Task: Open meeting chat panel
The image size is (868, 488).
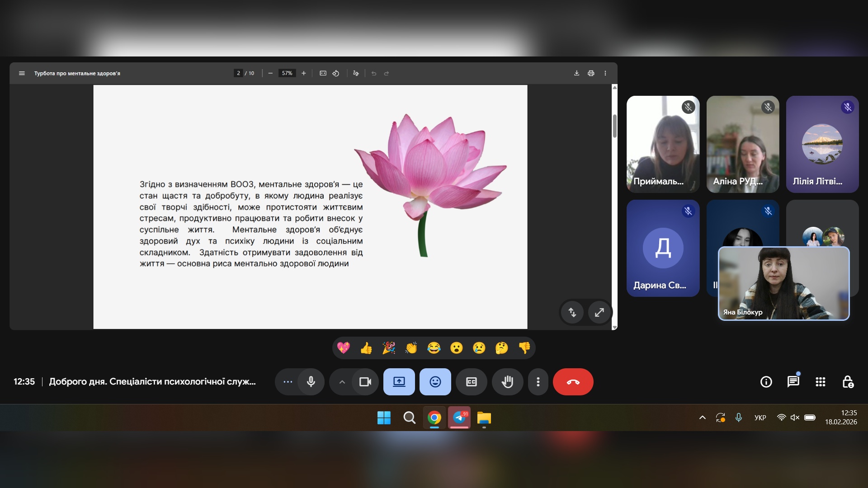Action: click(793, 382)
